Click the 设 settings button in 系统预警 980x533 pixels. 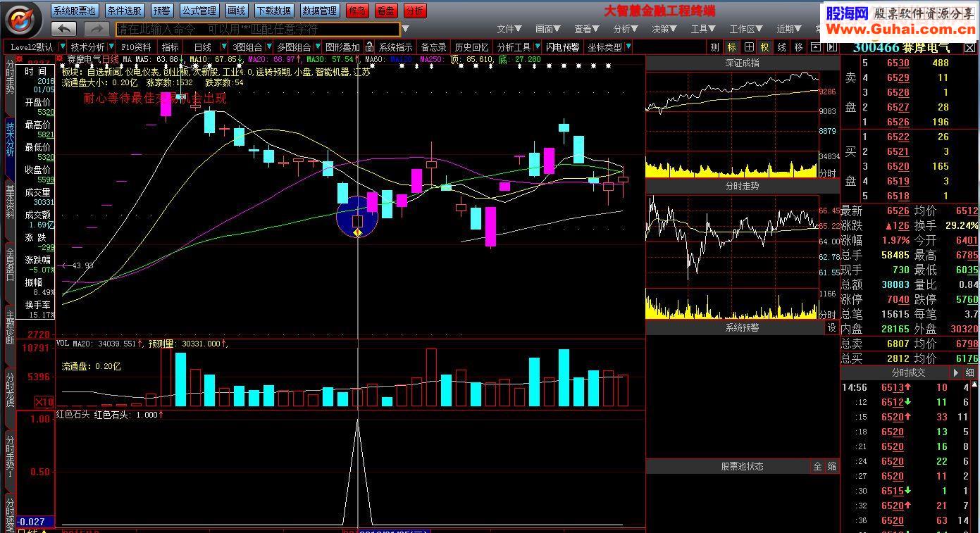pyautogui.click(x=831, y=328)
